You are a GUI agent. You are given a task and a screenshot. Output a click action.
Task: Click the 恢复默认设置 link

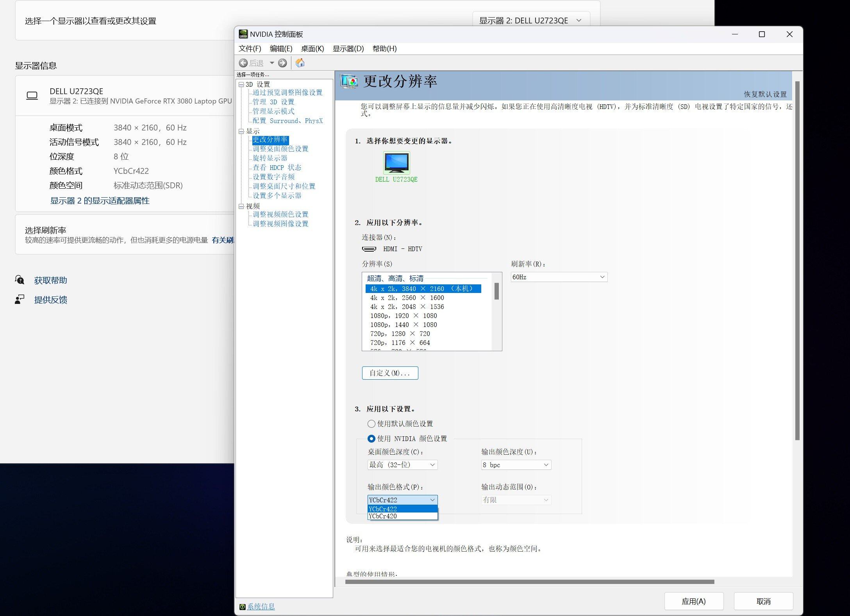tap(765, 94)
